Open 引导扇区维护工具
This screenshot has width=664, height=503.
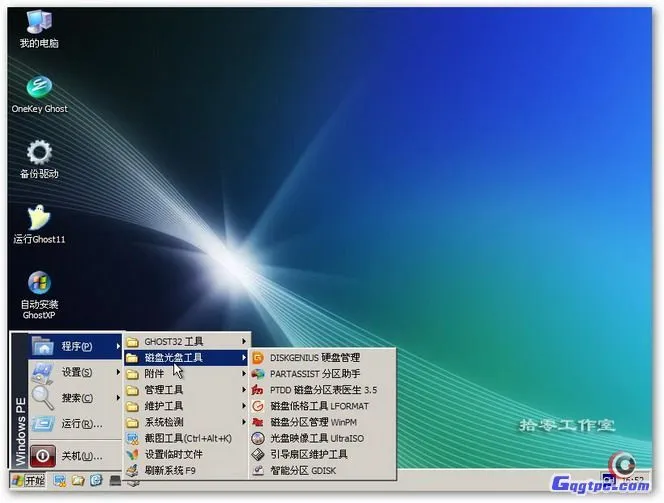click(x=322, y=454)
